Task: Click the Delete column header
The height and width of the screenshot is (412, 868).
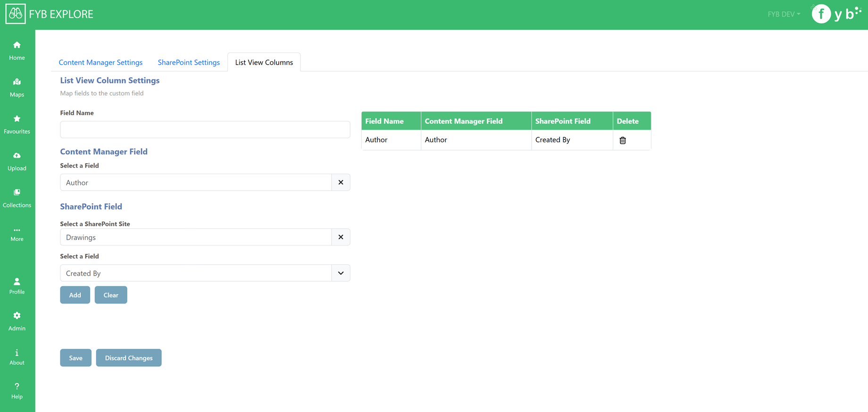Action: pyautogui.click(x=632, y=121)
